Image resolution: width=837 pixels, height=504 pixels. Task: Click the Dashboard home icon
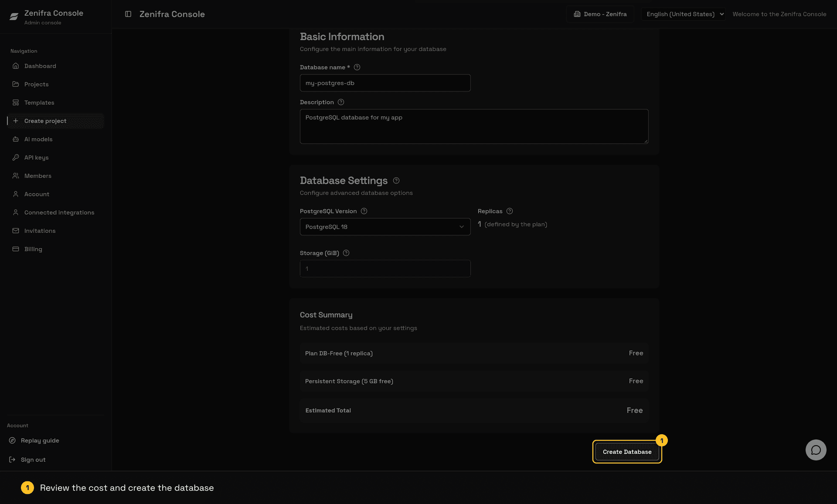click(16, 66)
